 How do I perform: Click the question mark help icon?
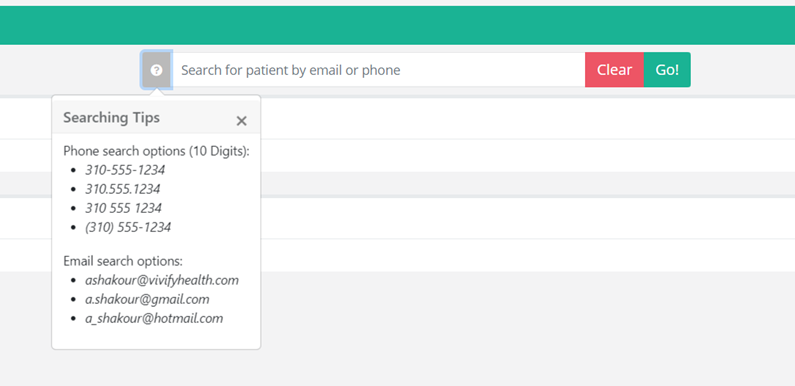[157, 70]
